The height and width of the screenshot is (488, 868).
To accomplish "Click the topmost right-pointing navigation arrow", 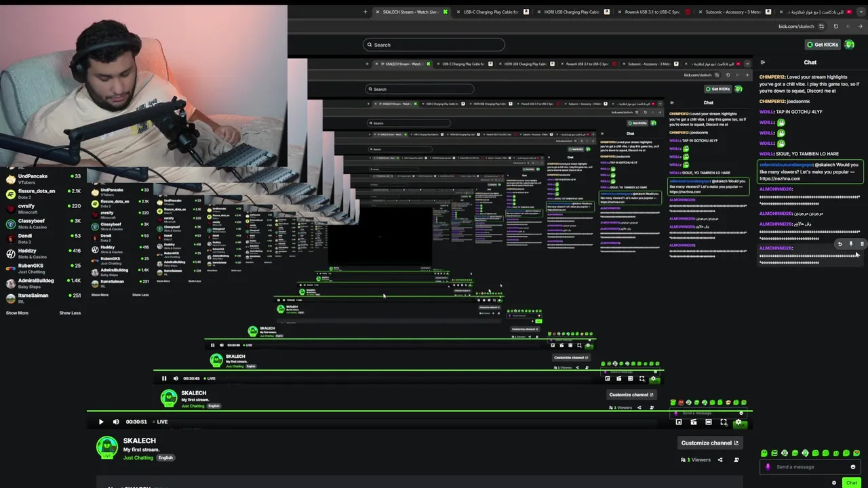I will pos(861,26).
